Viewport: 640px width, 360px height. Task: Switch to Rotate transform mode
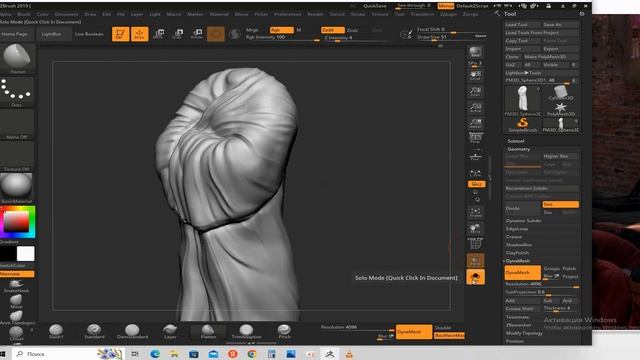197,34
